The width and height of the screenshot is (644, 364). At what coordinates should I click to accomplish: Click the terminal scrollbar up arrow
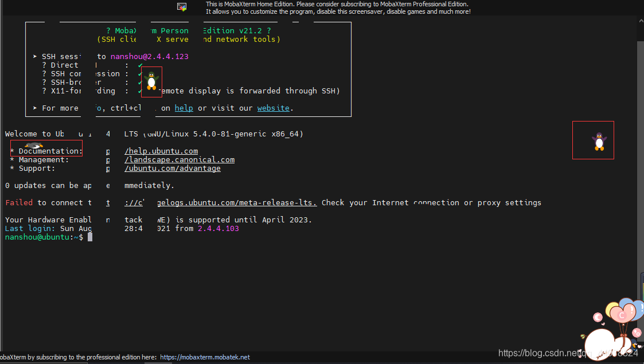click(641, 20)
